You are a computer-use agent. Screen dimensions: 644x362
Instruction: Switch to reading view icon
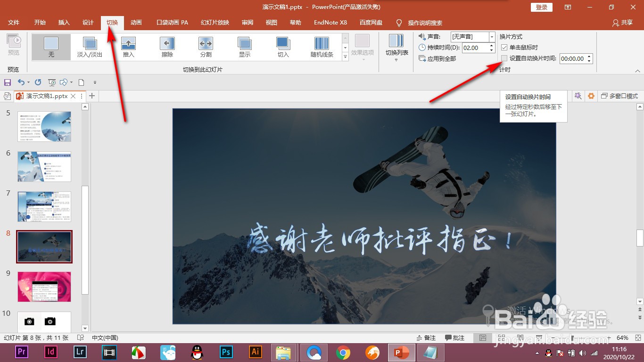(520, 337)
